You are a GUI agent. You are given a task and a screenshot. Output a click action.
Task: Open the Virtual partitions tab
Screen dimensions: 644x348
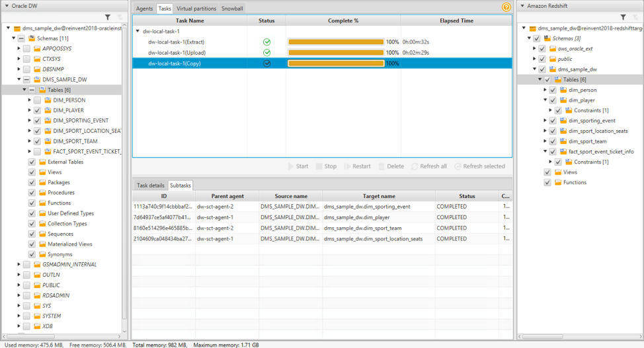click(196, 8)
